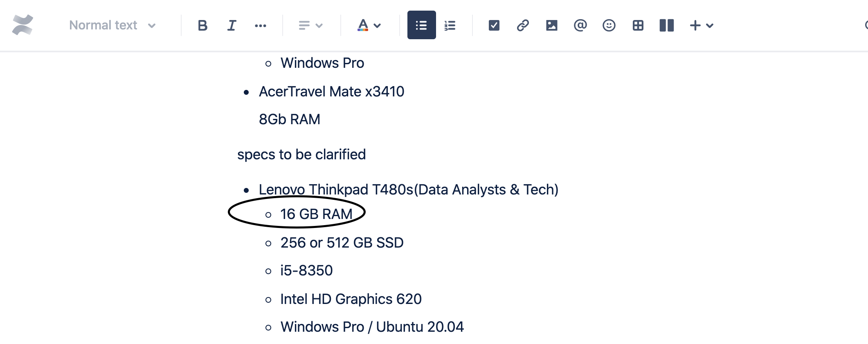Toggle the bullet list button
This screenshot has height=344, width=868.
click(x=421, y=25)
